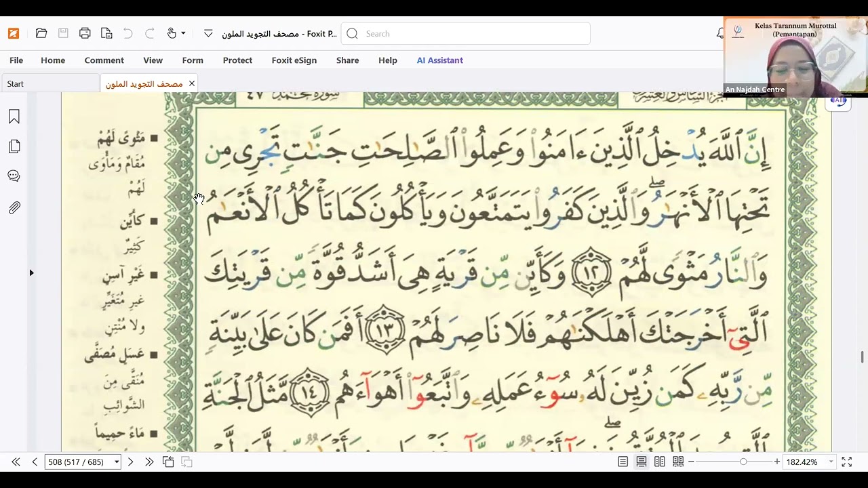Image resolution: width=868 pixels, height=488 pixels.
Task: Click inside the Search field
Action: [x=466, y=33]
